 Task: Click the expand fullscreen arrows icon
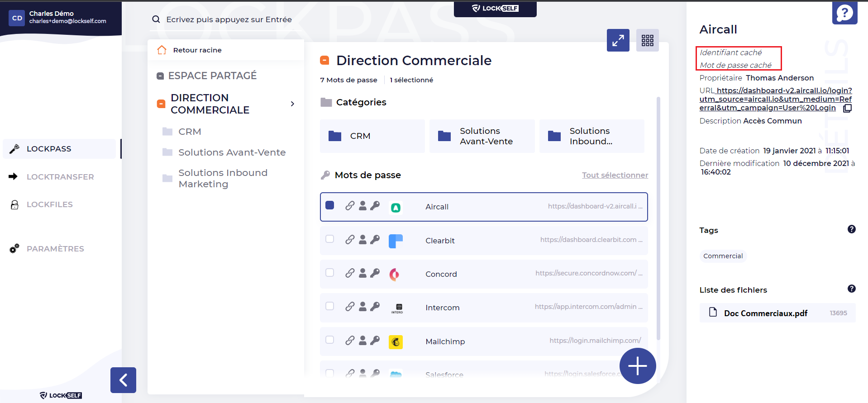(618, 41)
